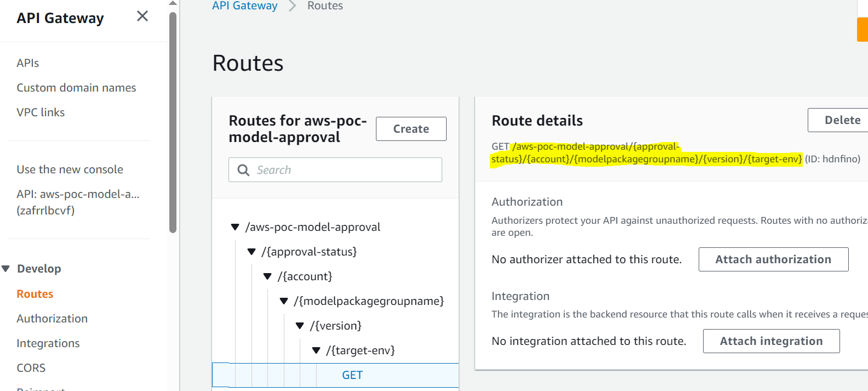Select the GET method route
This screenshot has width=868, height=391.
(x=352, y=375)
